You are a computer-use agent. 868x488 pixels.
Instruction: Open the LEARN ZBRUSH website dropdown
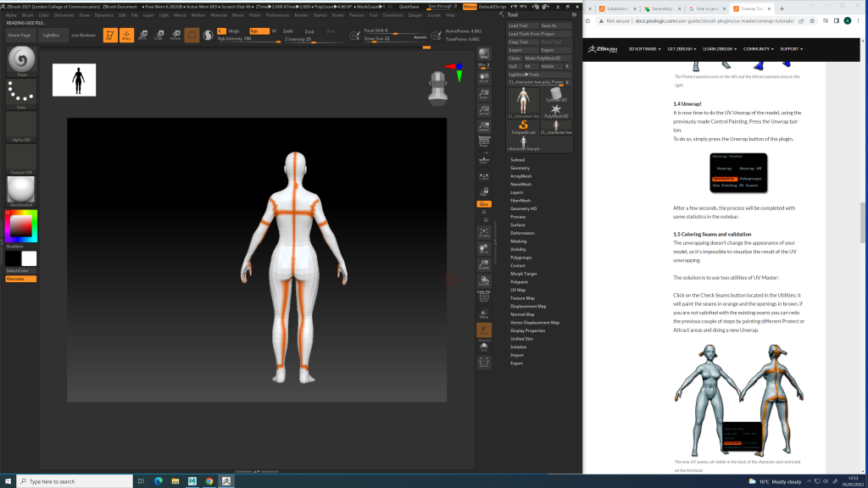pyautogui.click(x=720, y=49)
